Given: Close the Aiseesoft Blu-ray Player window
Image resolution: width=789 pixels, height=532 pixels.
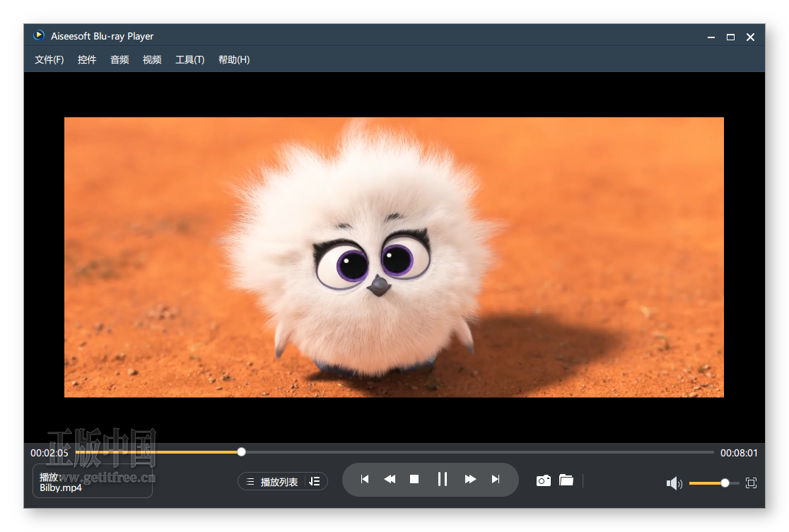Looking at the screenshot, I should pos(750,37).
